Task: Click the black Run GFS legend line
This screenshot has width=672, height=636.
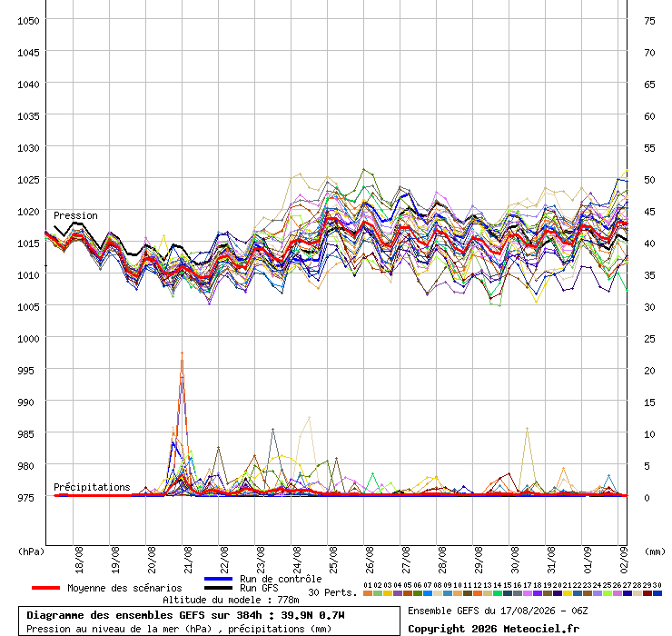Action: (x=219, y=588)
